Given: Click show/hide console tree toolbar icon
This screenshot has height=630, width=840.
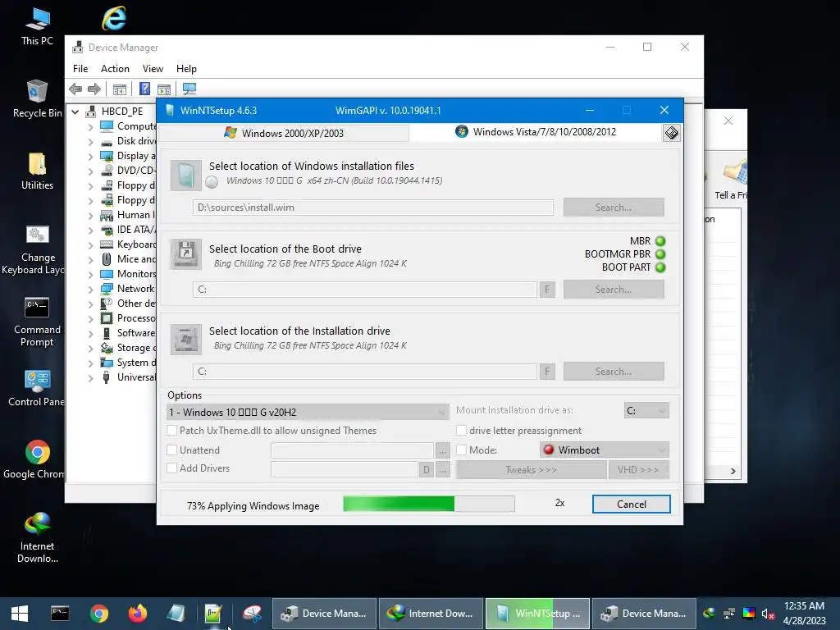Looking at the screenshot, I should [x=120, y=89].
